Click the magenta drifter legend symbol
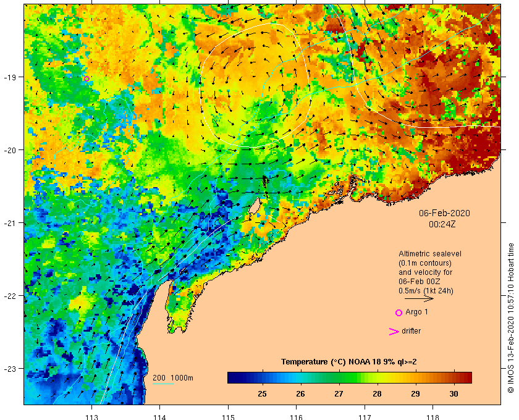 click(394, 331)
